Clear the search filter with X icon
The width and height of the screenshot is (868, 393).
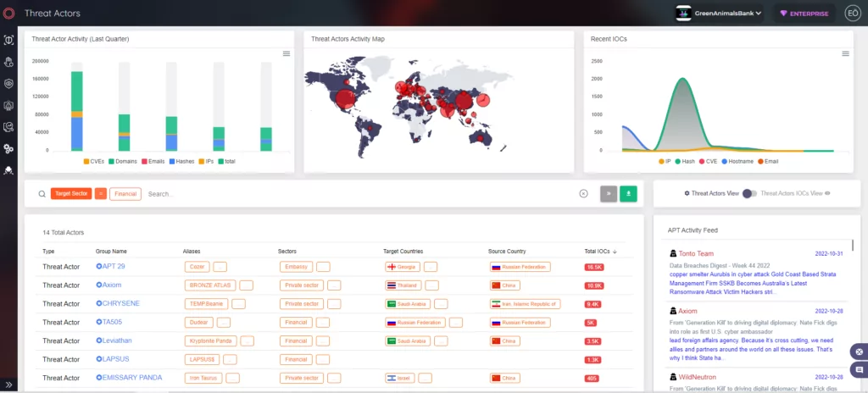point(583,194)
